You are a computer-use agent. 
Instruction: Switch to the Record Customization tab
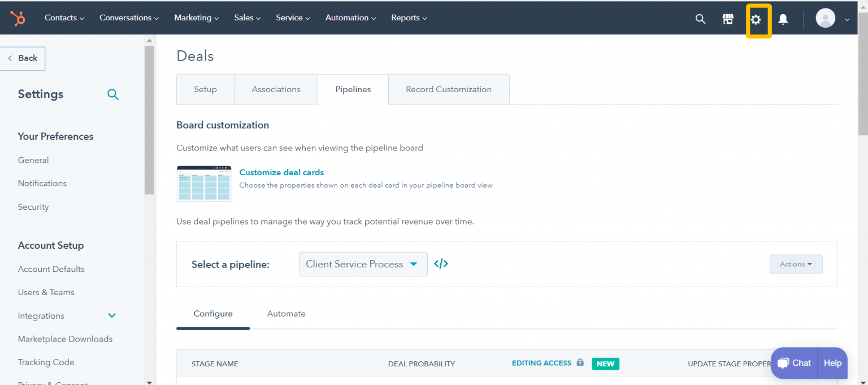pos(448,89)
